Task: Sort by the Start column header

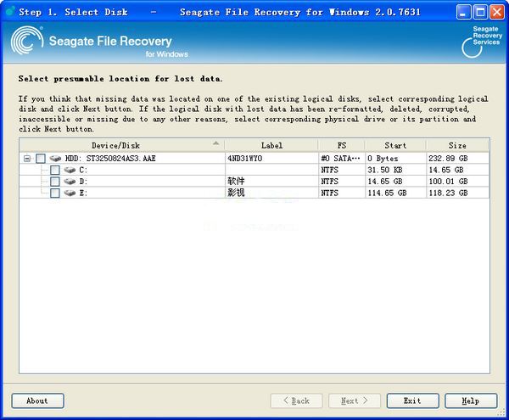Action: [x=395, y=145]
